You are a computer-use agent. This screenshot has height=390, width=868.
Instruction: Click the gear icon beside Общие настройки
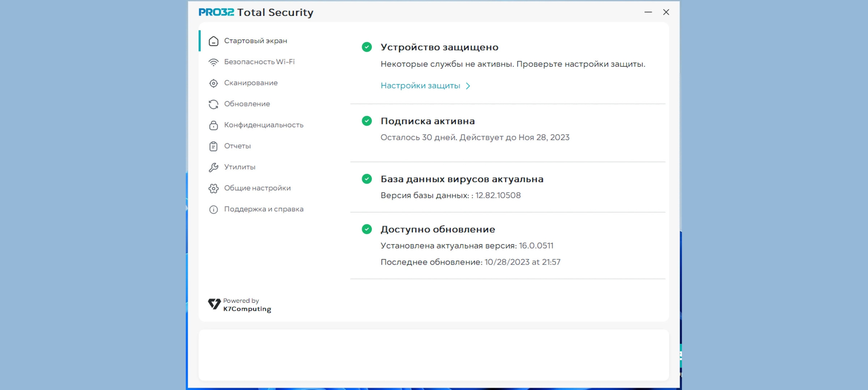click(x=213, y=188)
